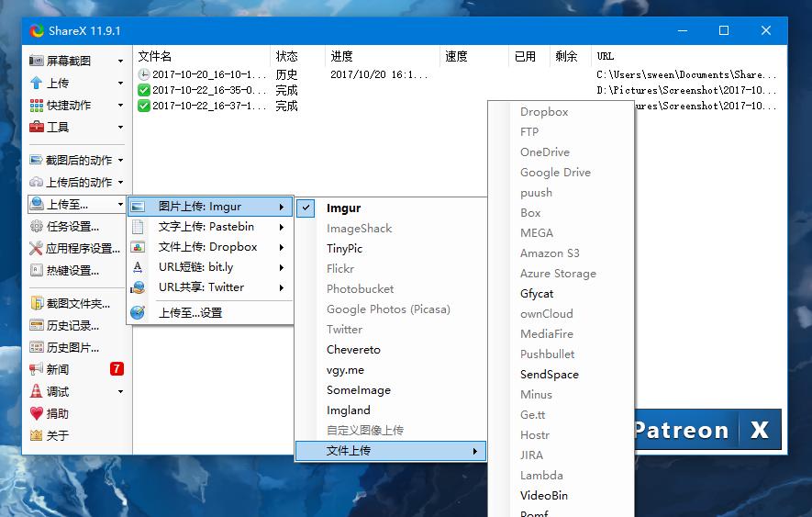Click the megaphone news icon
This screenshot has height=517, width=812.
[37, 369]
